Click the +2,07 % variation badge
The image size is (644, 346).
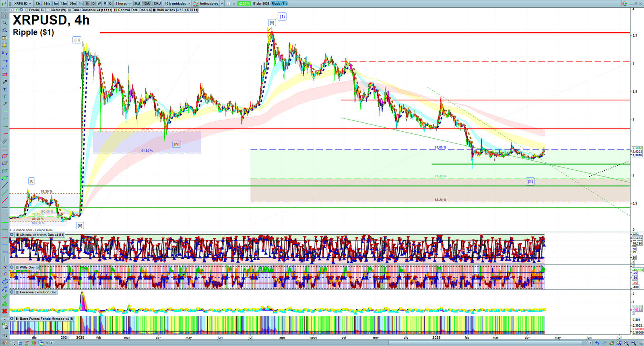click(x=244, y=4)
